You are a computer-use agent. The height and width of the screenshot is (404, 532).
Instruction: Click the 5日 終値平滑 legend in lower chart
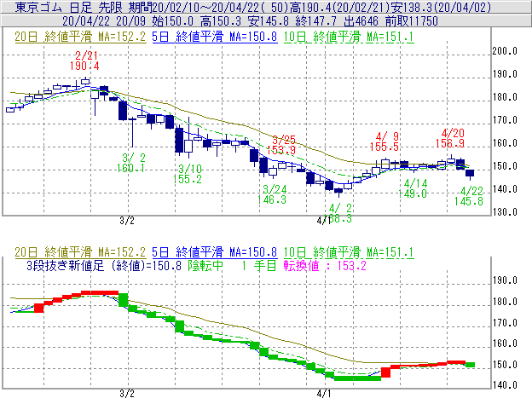(215, 252)
